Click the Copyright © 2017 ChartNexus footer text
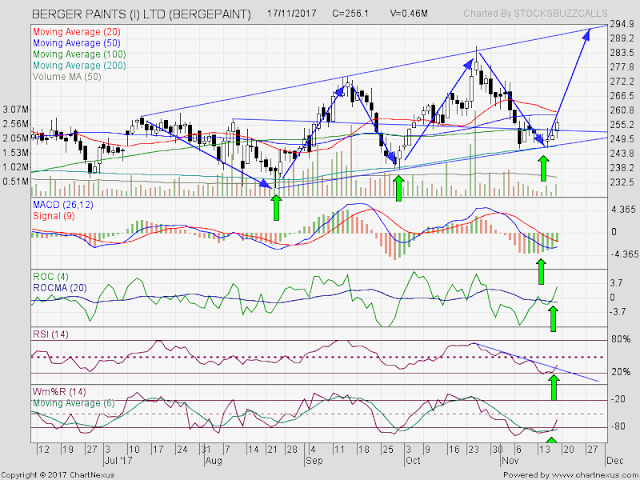Viewport: 640px width, 480px height. coord(58,475)
